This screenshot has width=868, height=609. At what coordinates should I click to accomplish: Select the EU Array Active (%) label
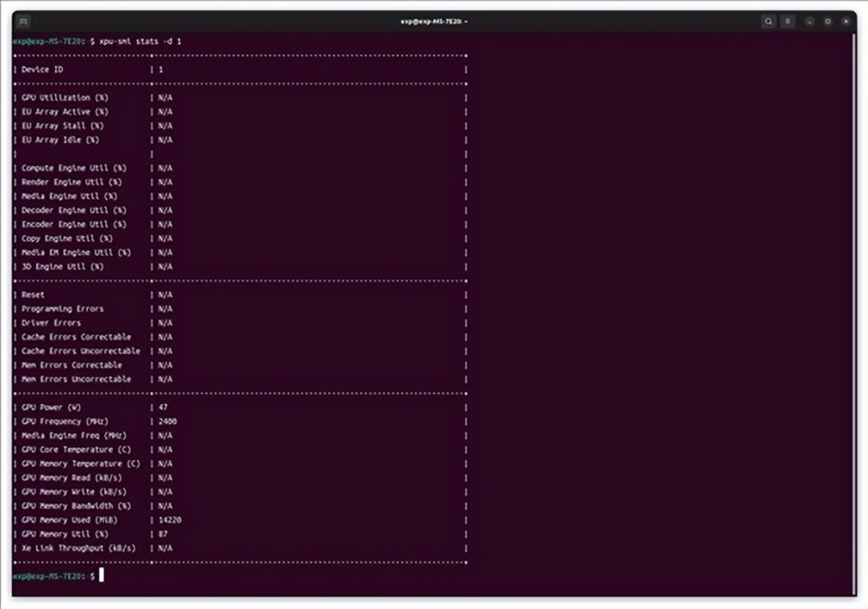tap(65, 112)
